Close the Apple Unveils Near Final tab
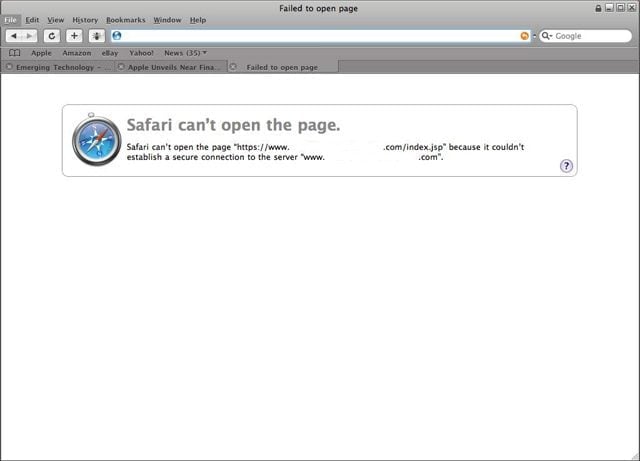Screen dimensions: 640x461 (x=121, y=67)
